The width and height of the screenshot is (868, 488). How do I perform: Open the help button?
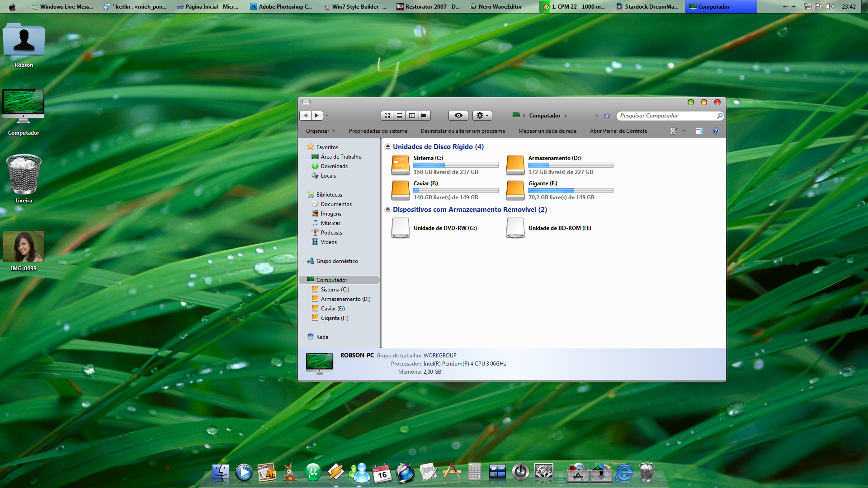[716, 131]
